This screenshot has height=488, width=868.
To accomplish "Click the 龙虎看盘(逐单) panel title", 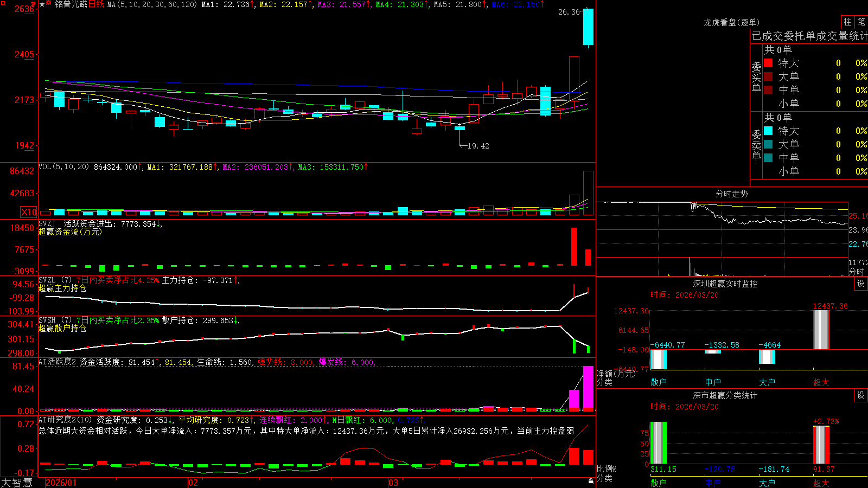I will tap(731, 22).
